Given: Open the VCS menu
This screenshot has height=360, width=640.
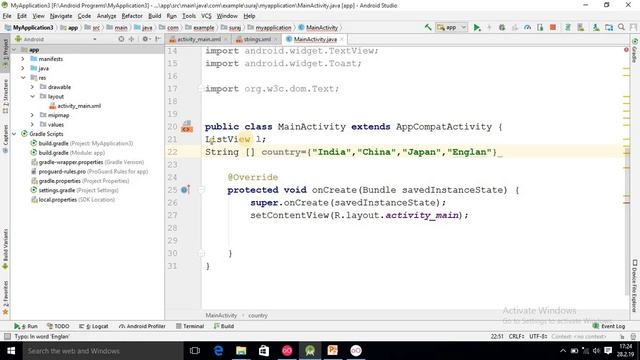Looking at the screenshot, I should 206,16.
